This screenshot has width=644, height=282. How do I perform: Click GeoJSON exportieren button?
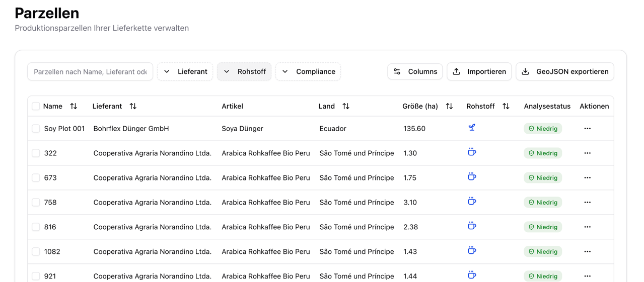pos(565,71)
